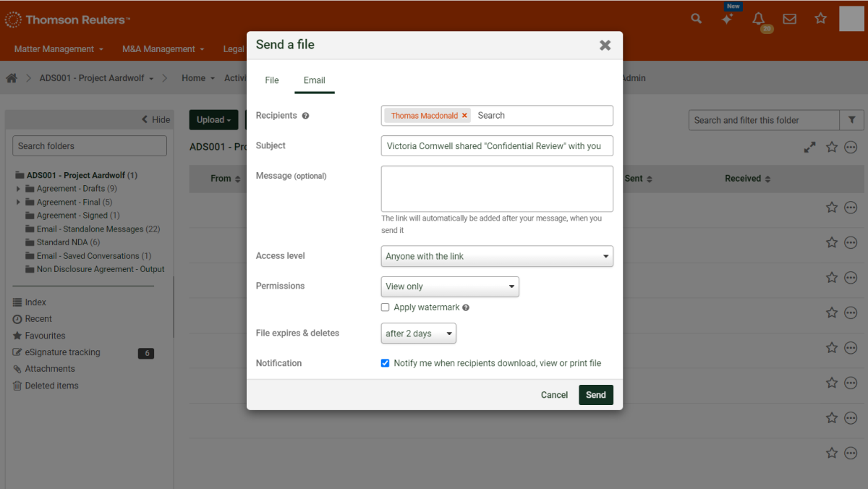Open the File expires after 2 days dropdown
868x489 pixels.
[x=418, y=333]
